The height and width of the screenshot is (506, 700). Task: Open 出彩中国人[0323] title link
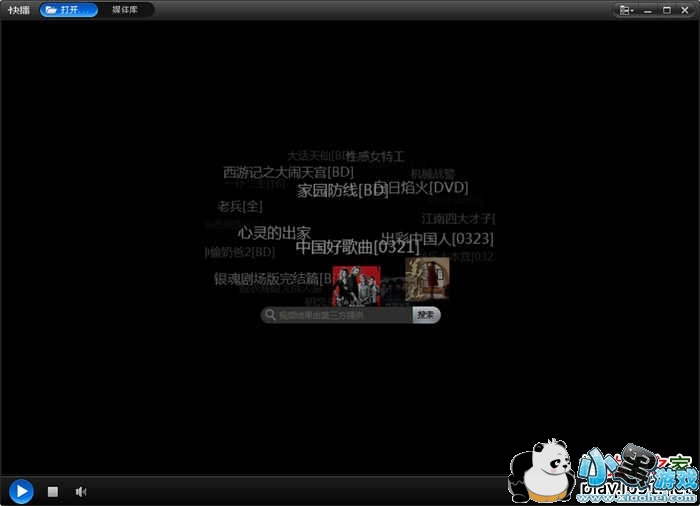coord(438,238)
